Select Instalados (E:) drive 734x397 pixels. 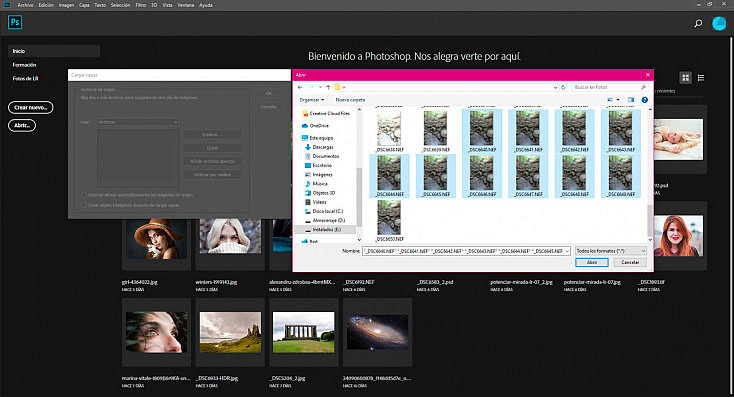[x=323, y=229]
